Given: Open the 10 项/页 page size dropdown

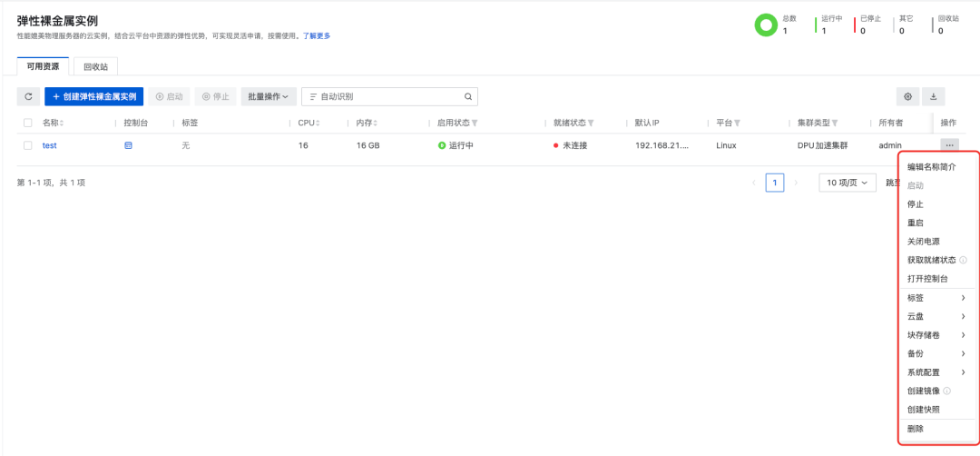Looking at the screenshot, I should pyautogui.click(x=847, y=183).
